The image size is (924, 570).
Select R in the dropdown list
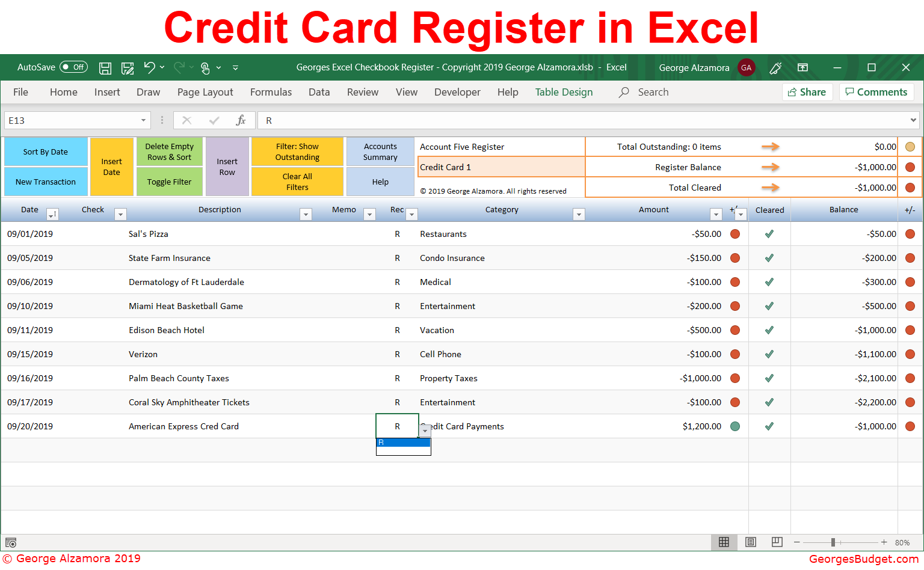[x=403, y=443]
